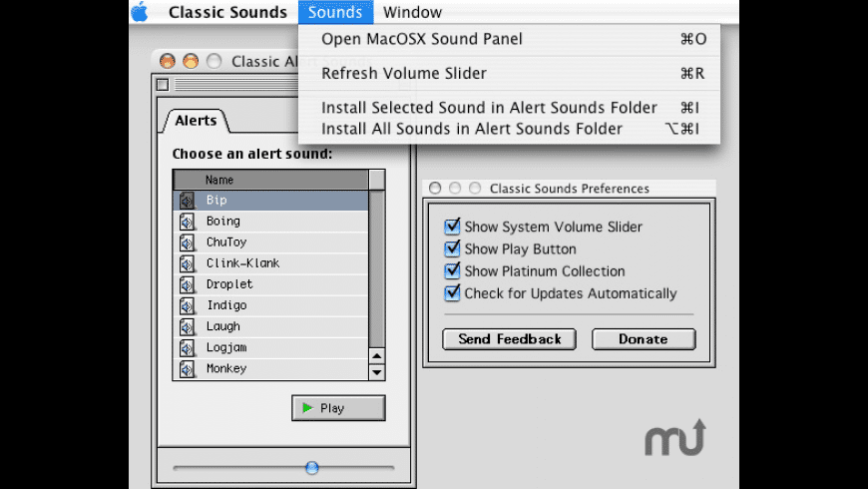This screenshot has height=489, width=868.
Task: Turn off Check for Updates Automatically
Action: tap(452, 292)
